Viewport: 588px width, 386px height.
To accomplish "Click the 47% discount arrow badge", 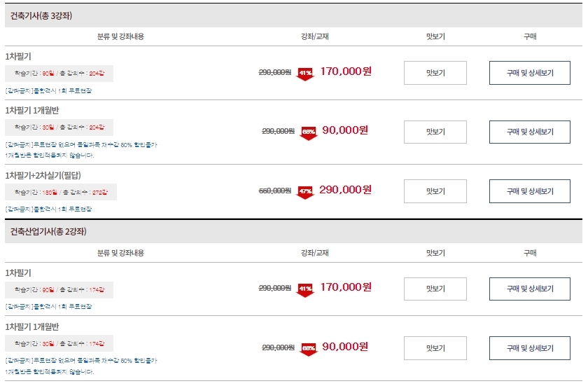I will click(305, 193).
